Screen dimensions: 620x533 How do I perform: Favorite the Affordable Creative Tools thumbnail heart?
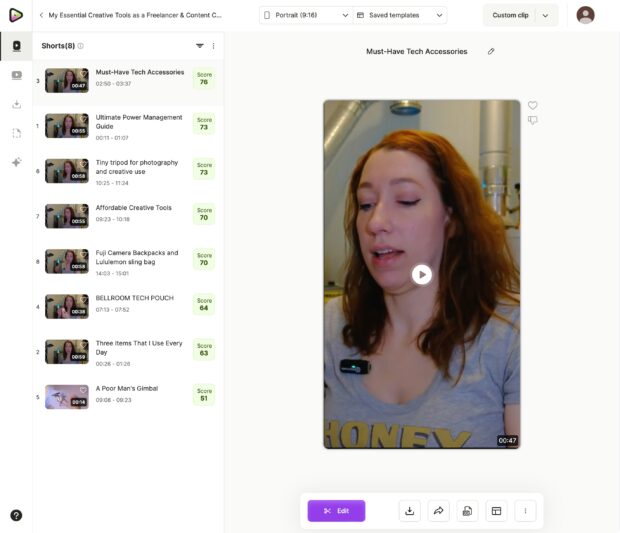83,209
